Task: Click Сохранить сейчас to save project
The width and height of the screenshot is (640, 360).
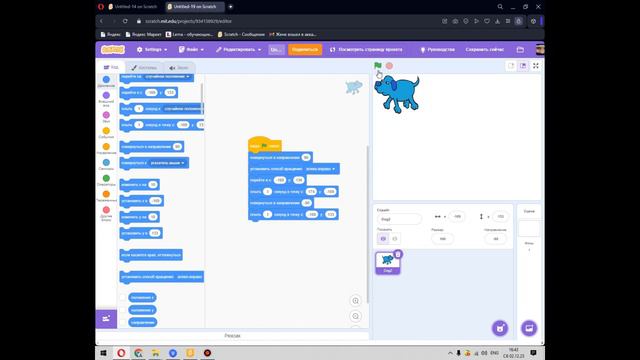Action: pos(485,49)
